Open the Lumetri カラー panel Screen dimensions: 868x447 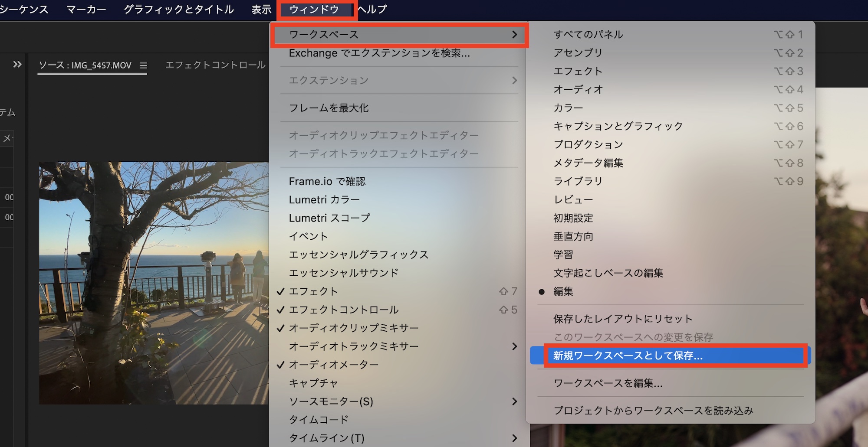(399, 199)
